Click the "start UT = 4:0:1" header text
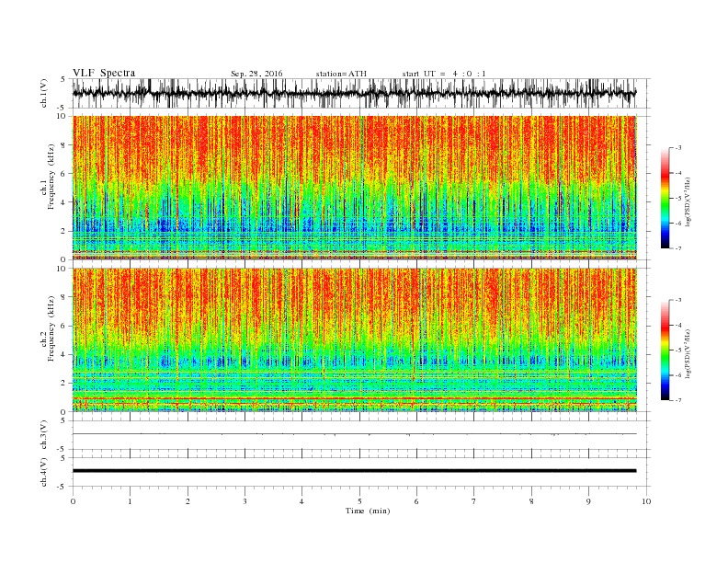Screen dimensions: 728x563 click(x=444, y=74)
